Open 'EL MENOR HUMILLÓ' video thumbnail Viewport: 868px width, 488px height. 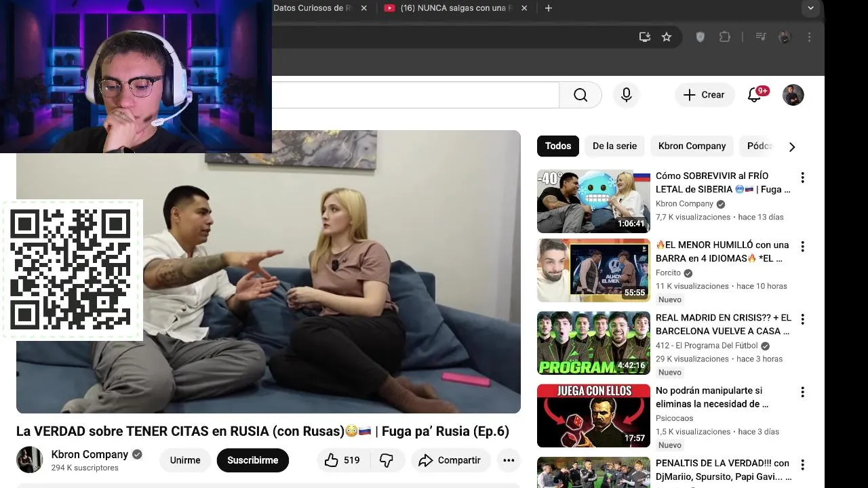coord(593,270)
